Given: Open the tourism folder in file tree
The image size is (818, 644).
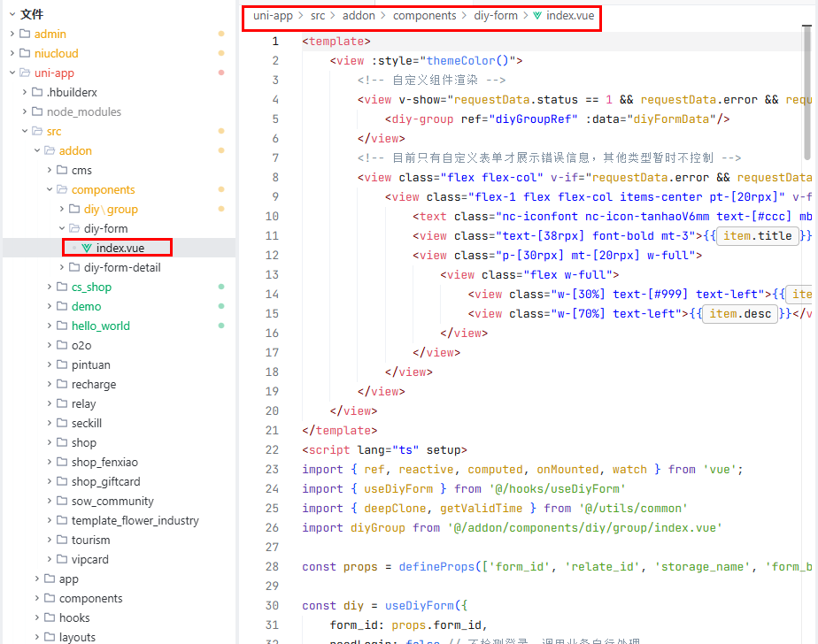Looking at the screenshot, I should 90,540.
